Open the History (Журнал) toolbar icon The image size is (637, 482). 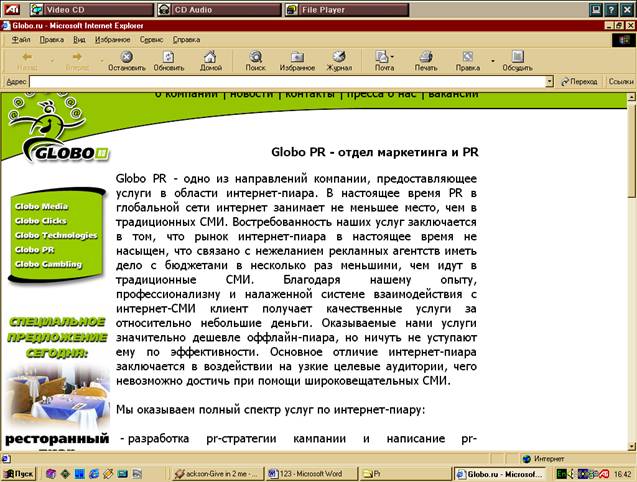point(339,60)
